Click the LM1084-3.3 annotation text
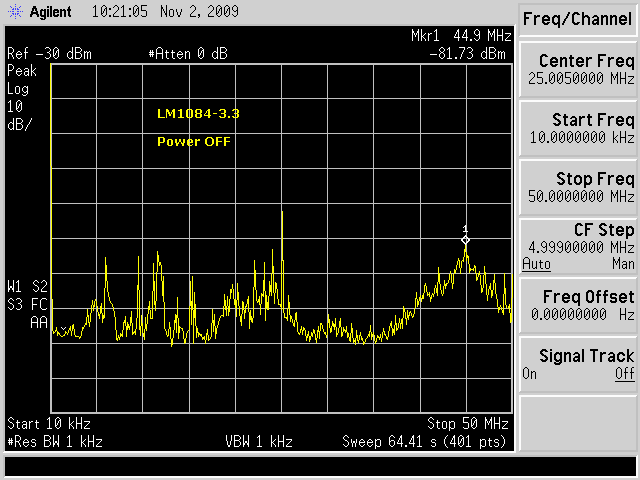Viewport: 640px width, 480px height. click(198, 113)
